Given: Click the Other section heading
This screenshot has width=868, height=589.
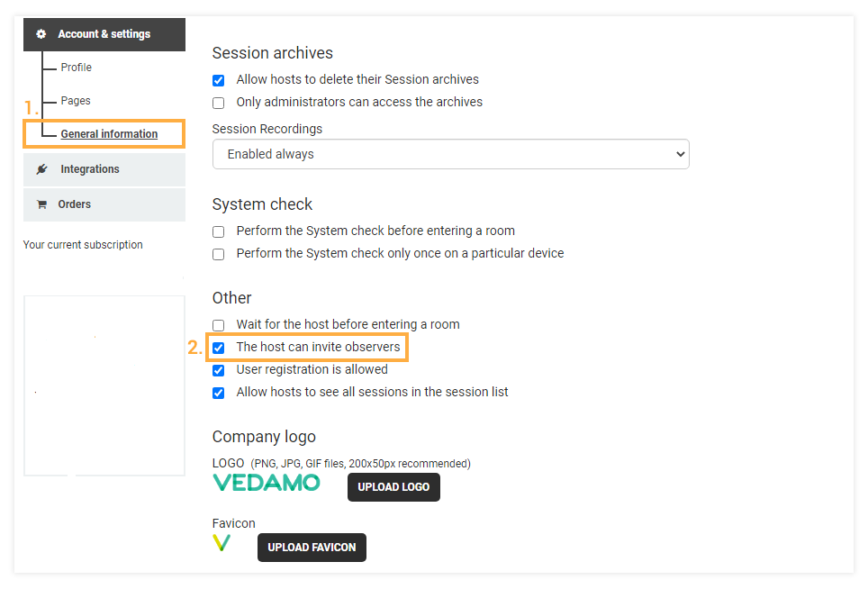Looking at the screenshot, I should (232, 298).
